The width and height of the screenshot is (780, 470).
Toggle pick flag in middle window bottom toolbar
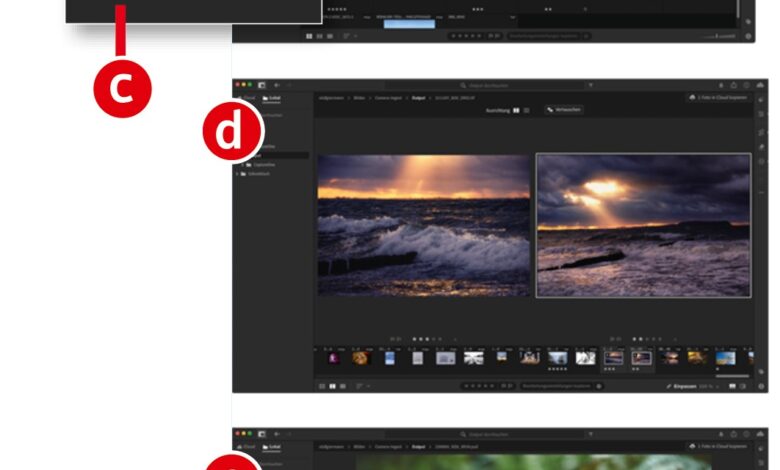click(x=504, y=386)
